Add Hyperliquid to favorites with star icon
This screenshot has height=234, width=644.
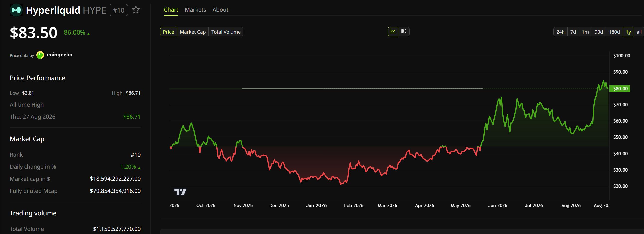[136, 10]
